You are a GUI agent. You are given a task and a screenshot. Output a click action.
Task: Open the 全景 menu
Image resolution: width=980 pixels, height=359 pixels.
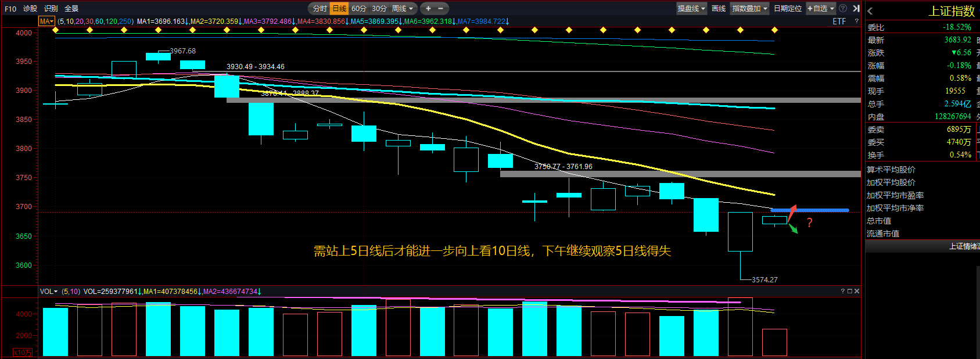[71, 8]
